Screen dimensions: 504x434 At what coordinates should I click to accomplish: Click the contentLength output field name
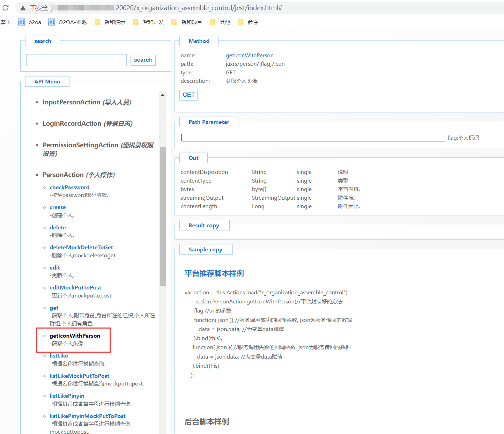[x=199, y=206]
